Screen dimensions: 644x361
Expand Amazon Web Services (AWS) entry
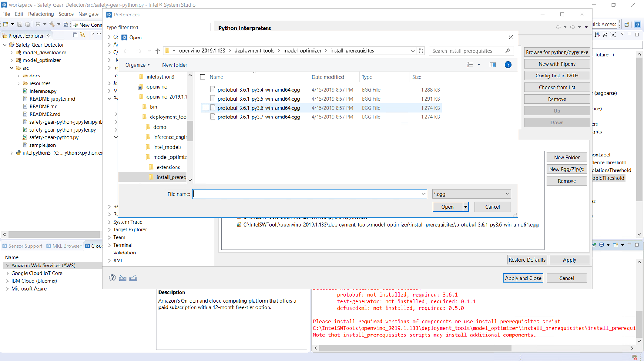[x=7, y=266]
